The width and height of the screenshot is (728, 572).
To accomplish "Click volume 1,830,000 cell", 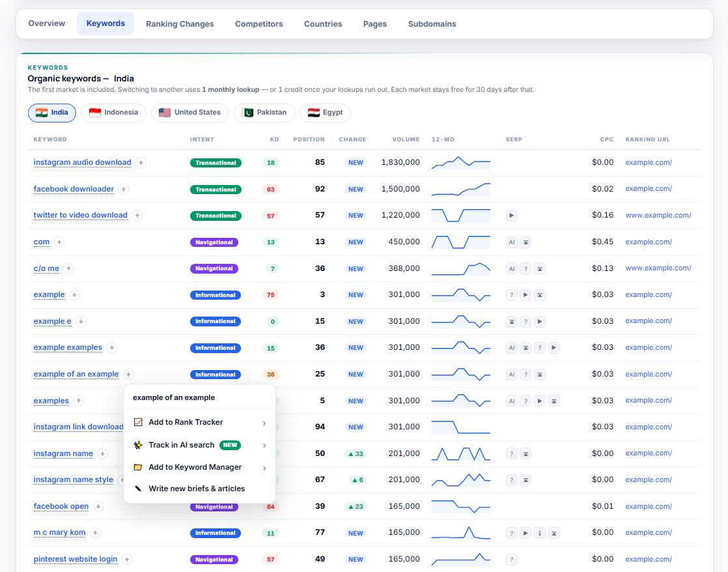I will [x=400, y=162].
